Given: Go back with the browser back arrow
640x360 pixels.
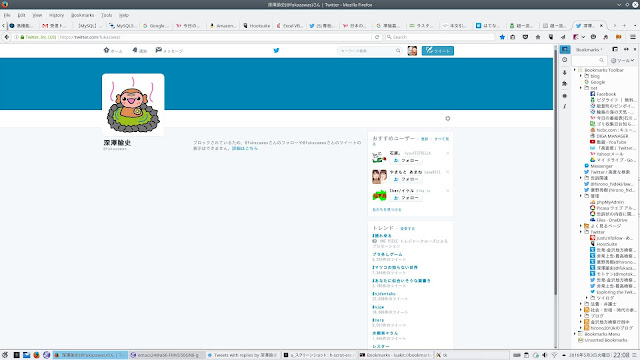Looking at the screenshot, I should pyautogui.click(x=7, y=37).
